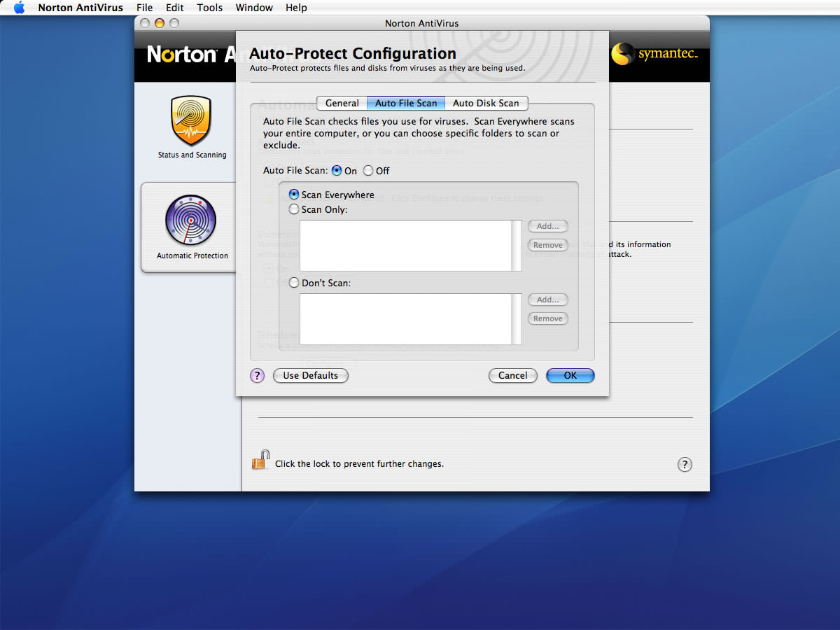
Task: Click Remove next to Scan Only list
Action: 547,245
